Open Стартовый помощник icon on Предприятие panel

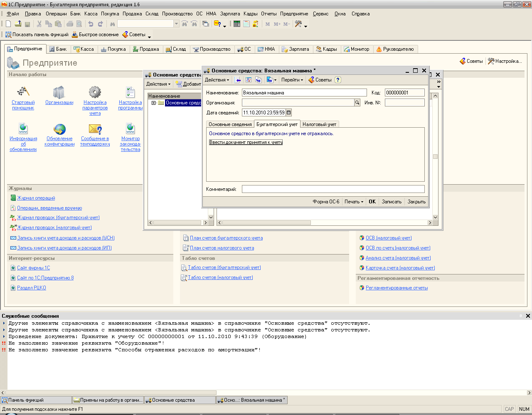tap(23, 92)
